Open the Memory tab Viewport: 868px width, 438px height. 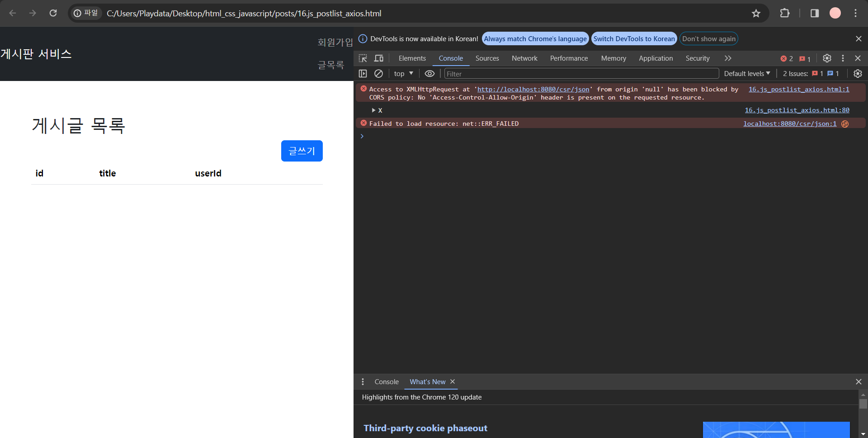pyautogui.click(x=613, y=58)
